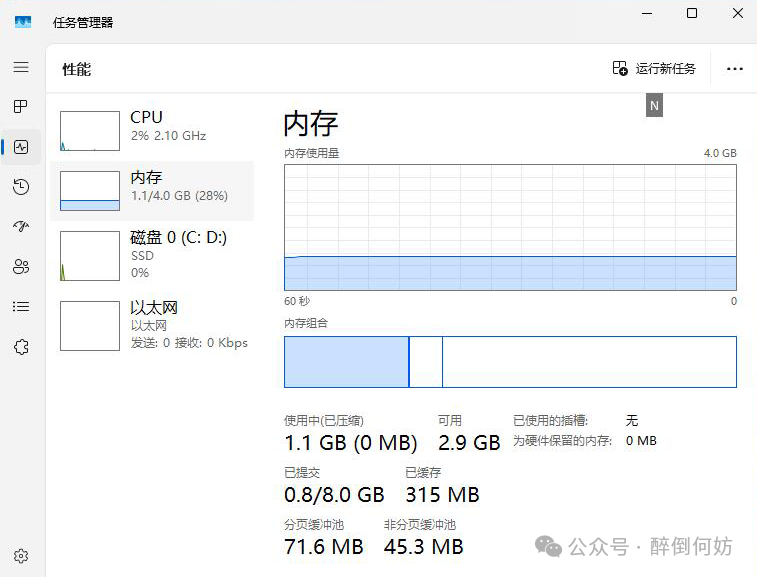757x577 pixels.
Task: Open Services puzzle-piece icon
Action: pyautogui.click(x=21, y=347)
